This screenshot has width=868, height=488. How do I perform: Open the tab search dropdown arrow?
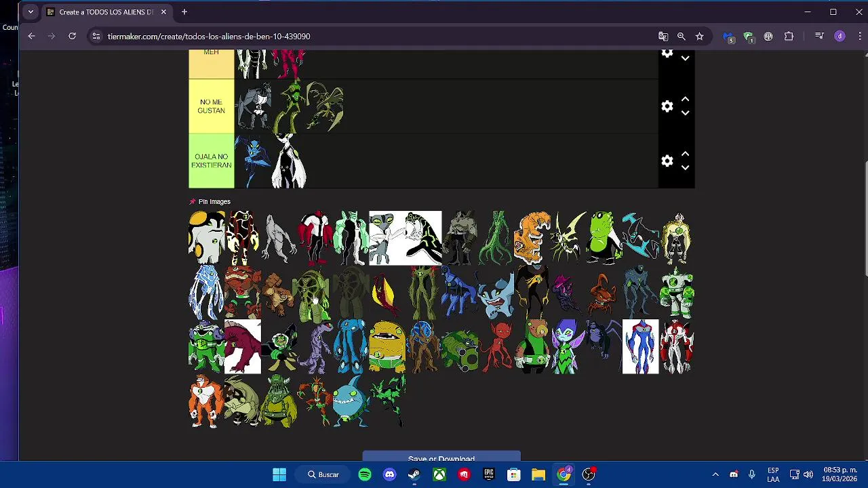click(x=30, y=12)
